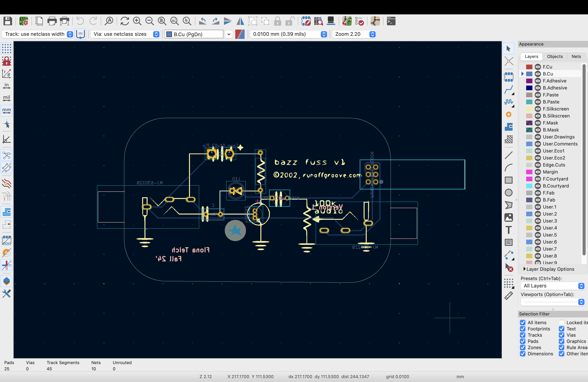Image resolution: width=588 pixels, height=382 pixels.
Task: Click the layer pair swap icon
Action: click(x=240, y=34)
